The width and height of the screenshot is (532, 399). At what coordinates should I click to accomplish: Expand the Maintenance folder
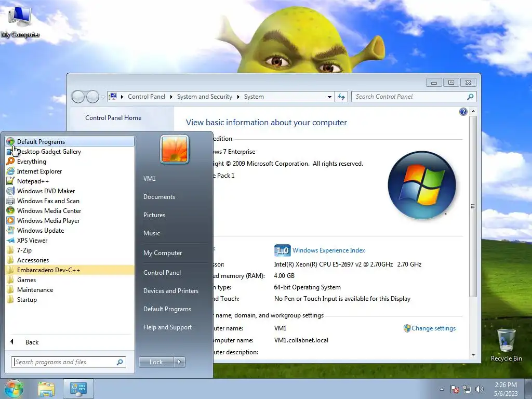pyautogui.click(x=70, y=290)
